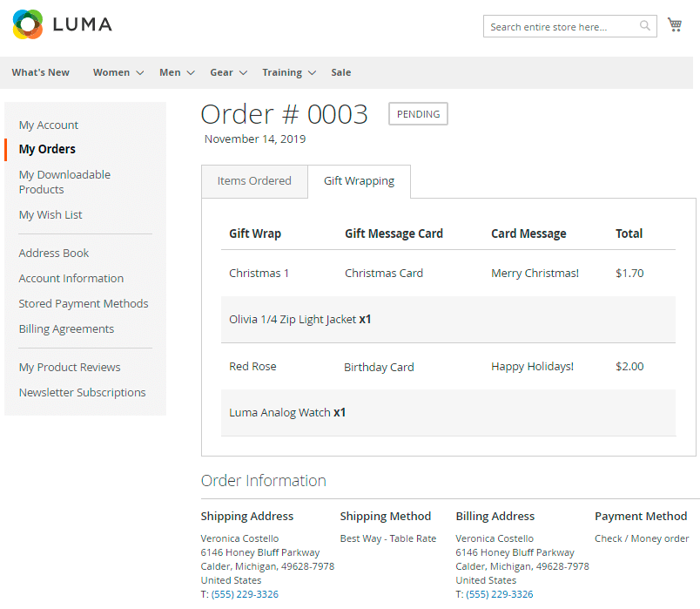Image resolution: width=700 pixels, height=609 pixels.
Task: Click the search magnifier icon
Action: coord(645,26)
